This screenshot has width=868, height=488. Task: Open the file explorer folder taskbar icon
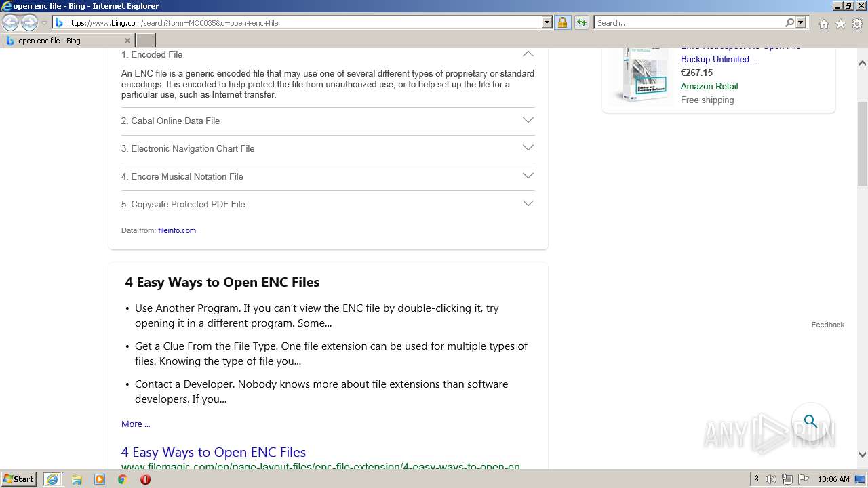pos(77,479)
